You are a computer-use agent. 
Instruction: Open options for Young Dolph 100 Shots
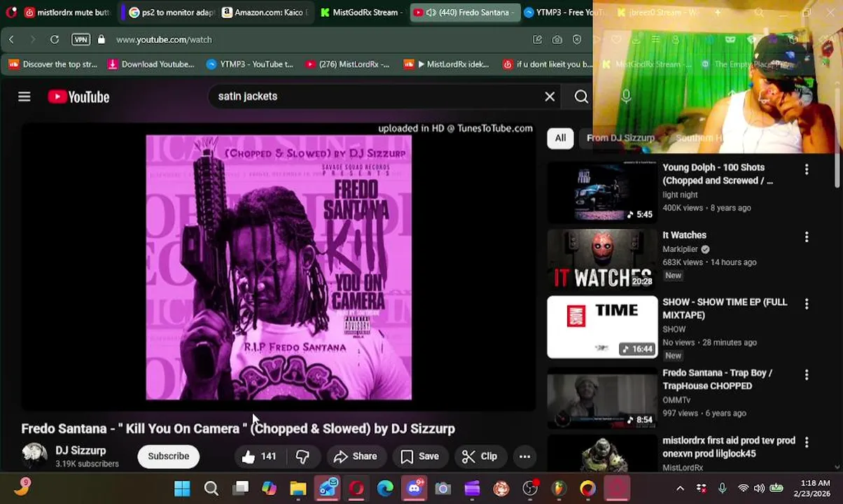click(x=807, y=169)
